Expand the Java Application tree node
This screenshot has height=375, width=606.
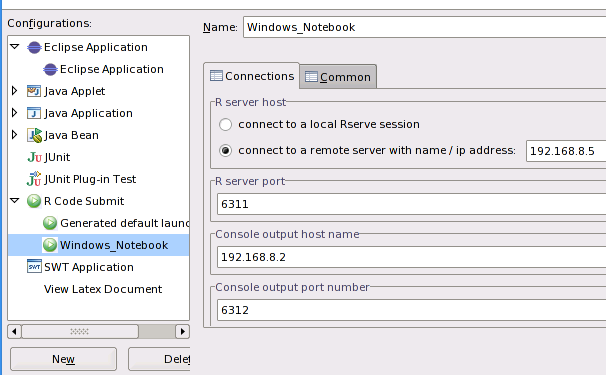[15, 113]
